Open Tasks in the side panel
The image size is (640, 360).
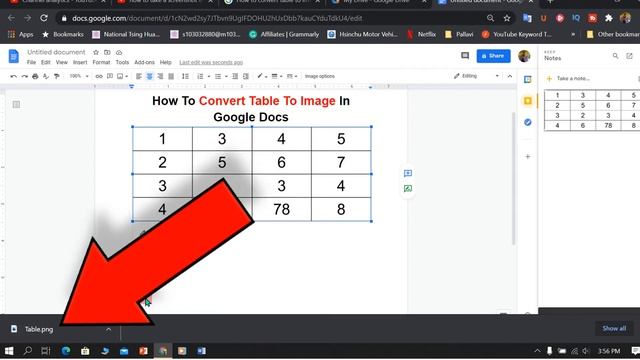(527, 122)
